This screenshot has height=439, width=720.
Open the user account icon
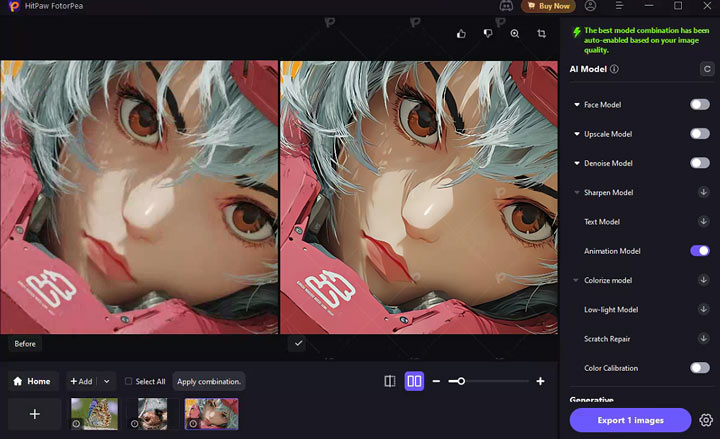591,6
